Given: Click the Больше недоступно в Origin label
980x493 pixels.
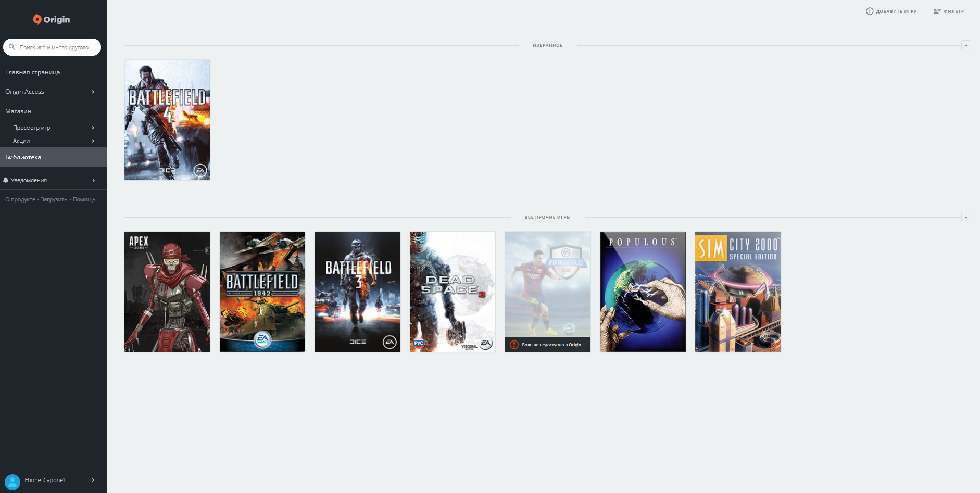Looking at the screenshot, I should 551,345.
